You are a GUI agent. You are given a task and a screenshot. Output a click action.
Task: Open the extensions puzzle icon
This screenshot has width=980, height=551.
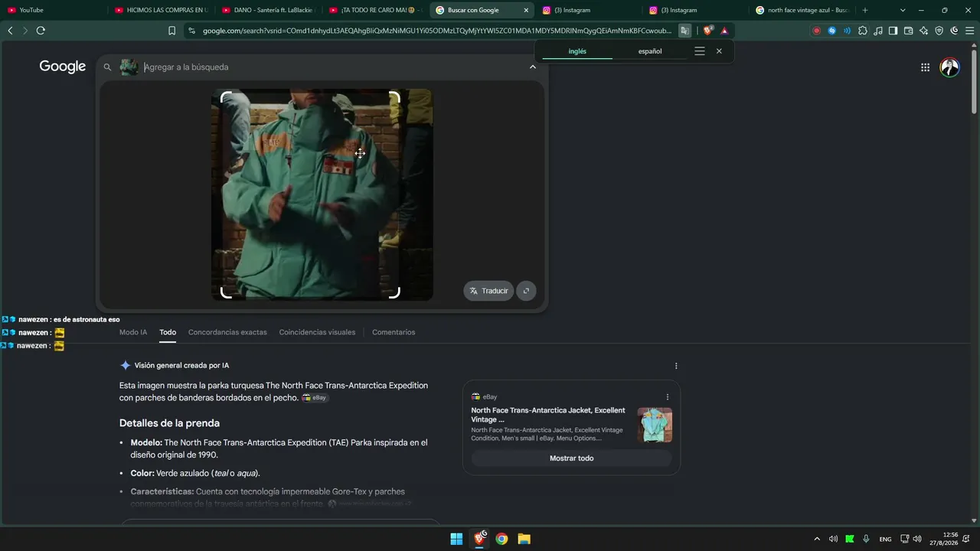tap(863, 31)
